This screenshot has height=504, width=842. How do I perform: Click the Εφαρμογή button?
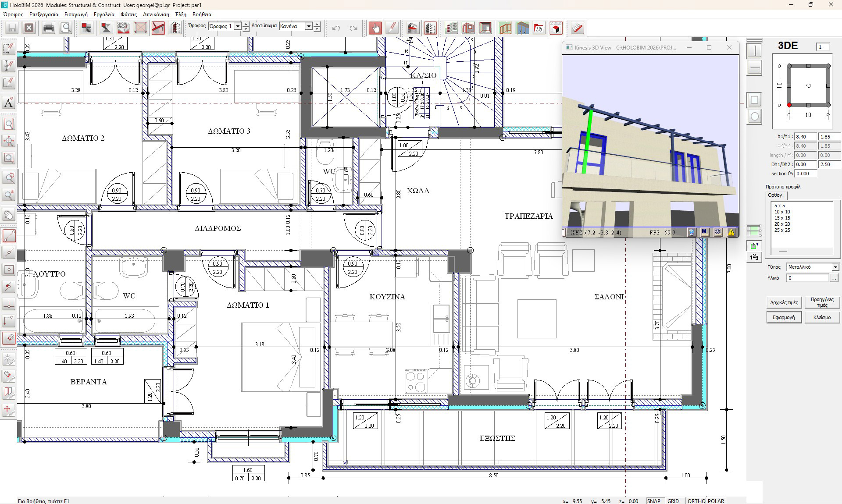tap(784, 317)
